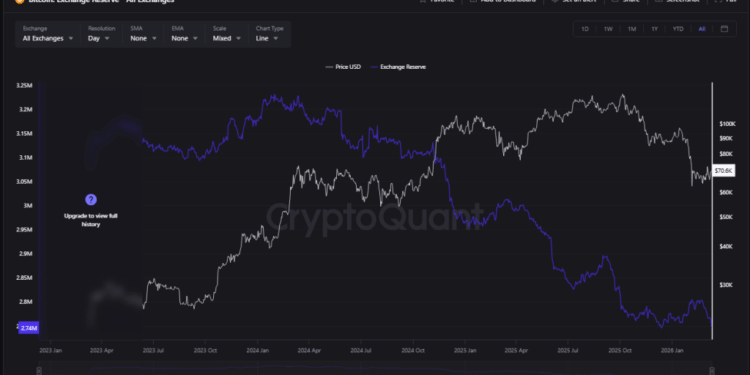Viewport: 750px width, 375px height.
Task: Click the '$40K' right axis label
Action: (x=725, y=246)
